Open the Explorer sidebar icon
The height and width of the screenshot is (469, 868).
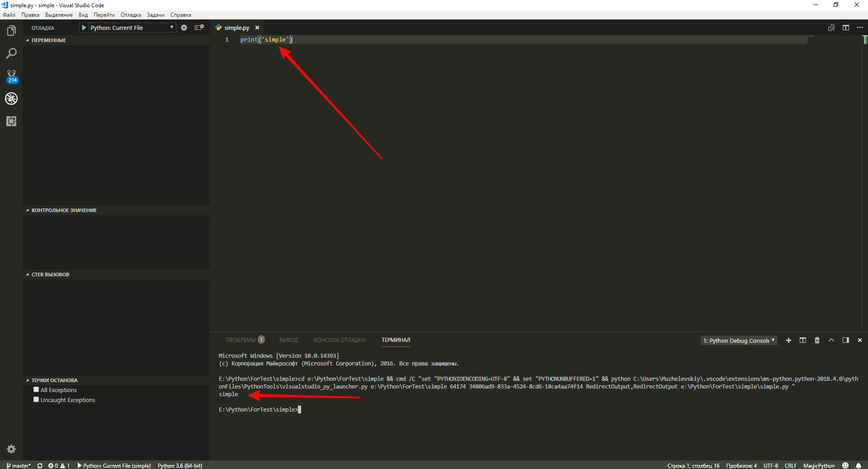11,30
